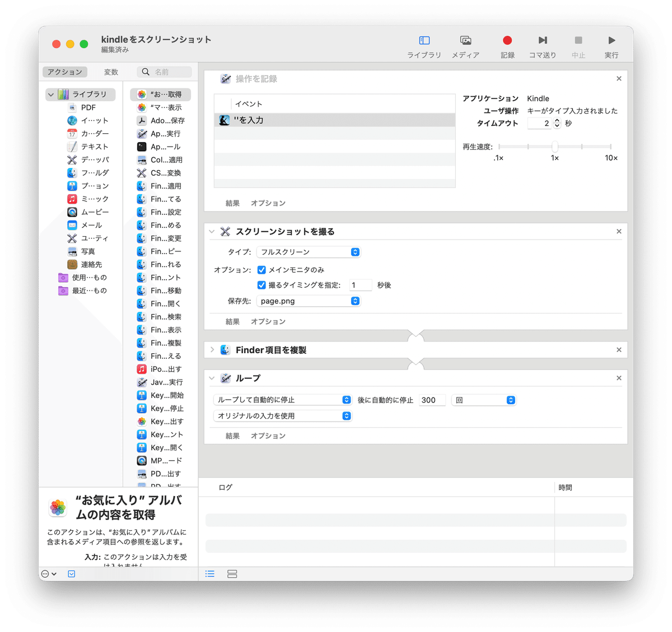Open オプション of ループ action
This screenshot has height=632, width=672.
coord(268,436)
